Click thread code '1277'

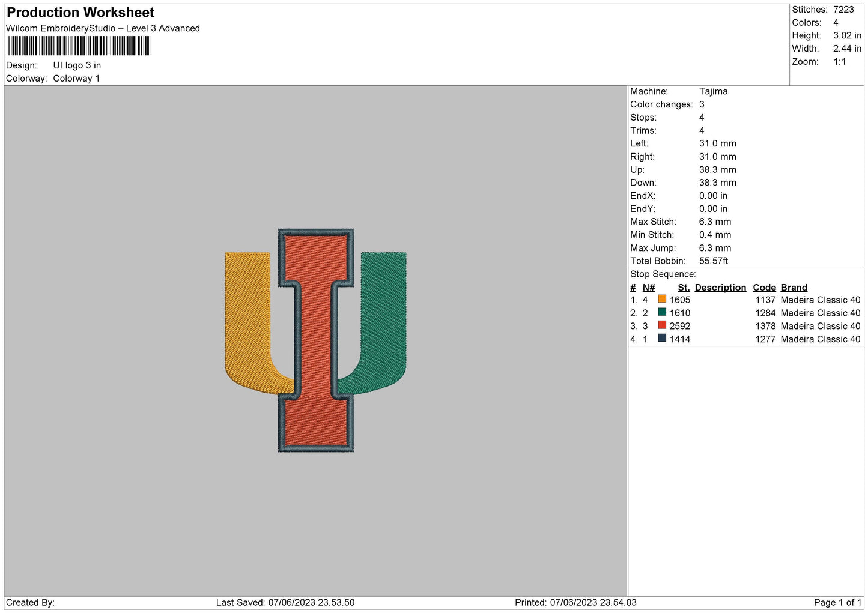pyautogui.click(x=765, y=340)
